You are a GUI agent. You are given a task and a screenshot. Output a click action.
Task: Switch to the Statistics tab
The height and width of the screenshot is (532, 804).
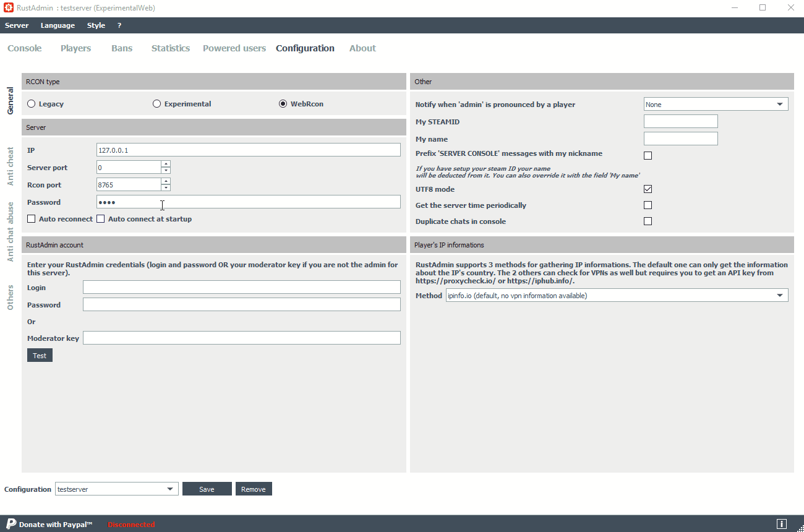pyautogui.click(x=171, y=48)
